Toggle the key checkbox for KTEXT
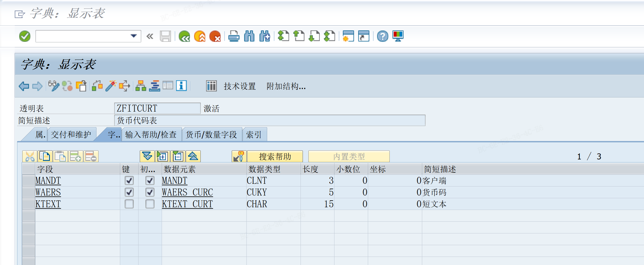This screenshot has width=644, height=265. click(129, 204)
